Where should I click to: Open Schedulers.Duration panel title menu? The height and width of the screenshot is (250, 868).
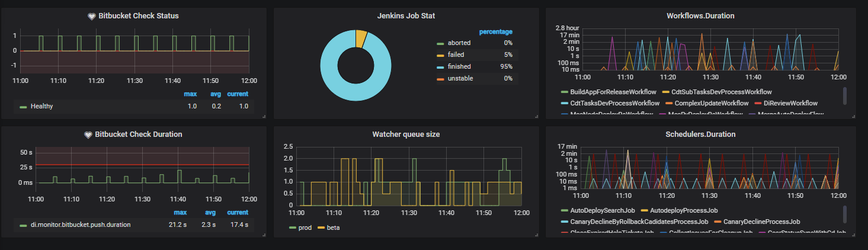700,134
